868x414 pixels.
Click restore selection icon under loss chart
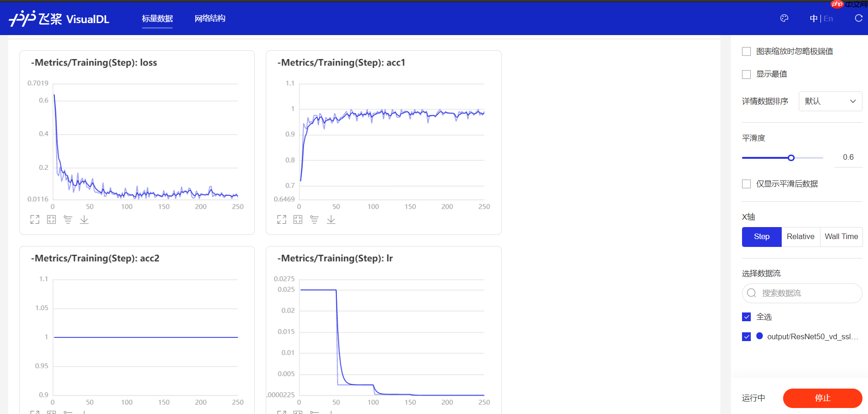(x=51, y=220)
